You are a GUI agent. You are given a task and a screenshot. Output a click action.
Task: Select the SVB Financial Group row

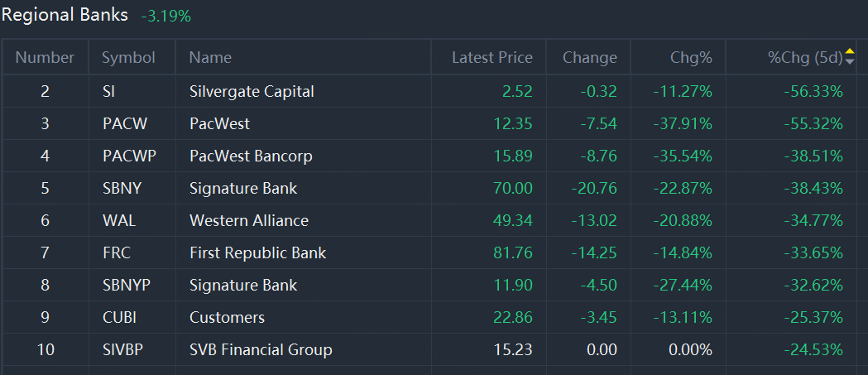pyautogui.click(x=429, y=349)
